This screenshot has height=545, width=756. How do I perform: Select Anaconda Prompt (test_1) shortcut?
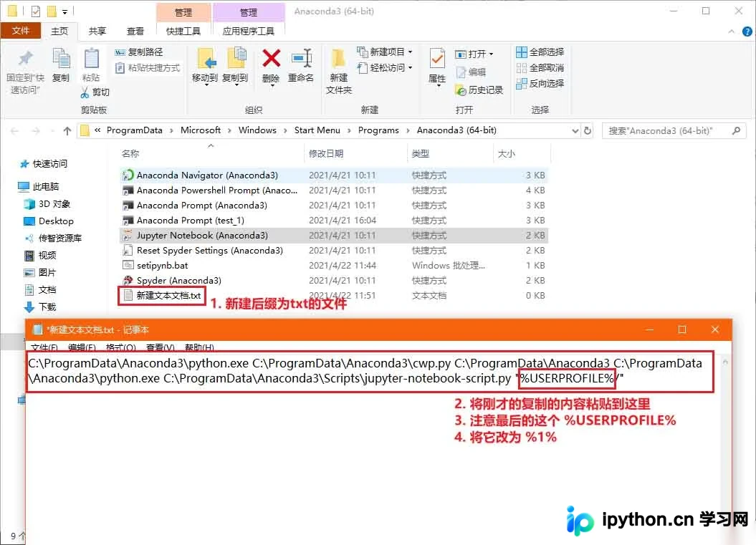click(334, 220)
